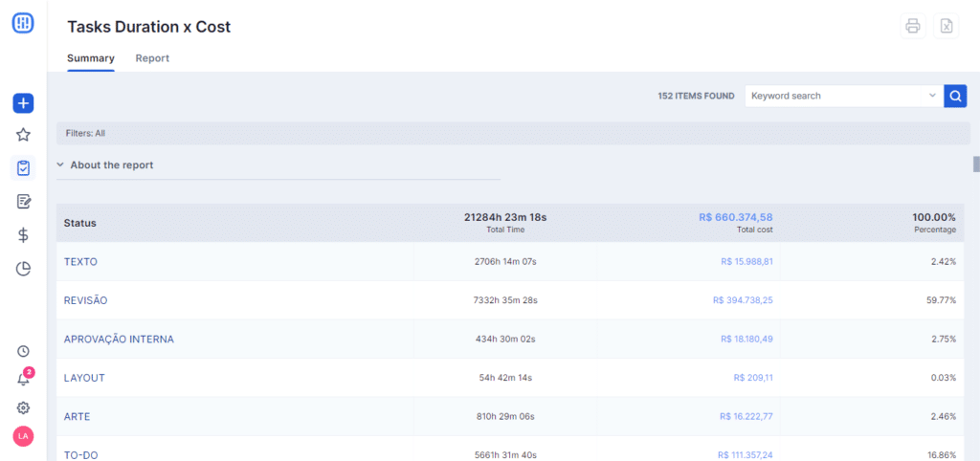Select the Summary tab
The height and width of the screenshot is (461, 980).
pyautogui.click(x=91, y=58)
